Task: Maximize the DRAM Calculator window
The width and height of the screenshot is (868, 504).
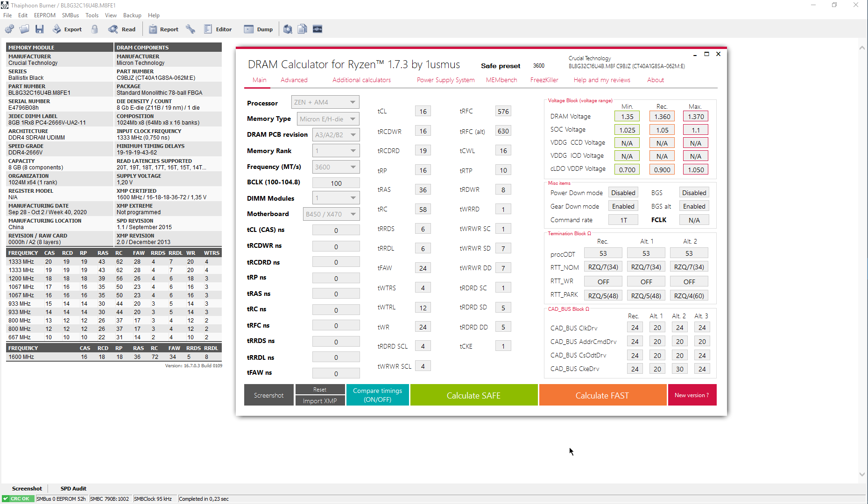Action: click(706, 54)
